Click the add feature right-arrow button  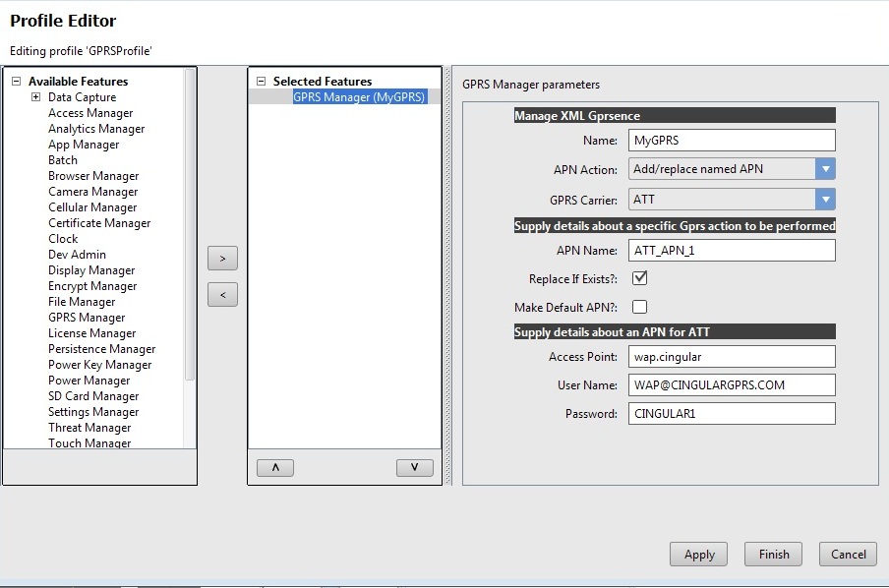(222, 259)
